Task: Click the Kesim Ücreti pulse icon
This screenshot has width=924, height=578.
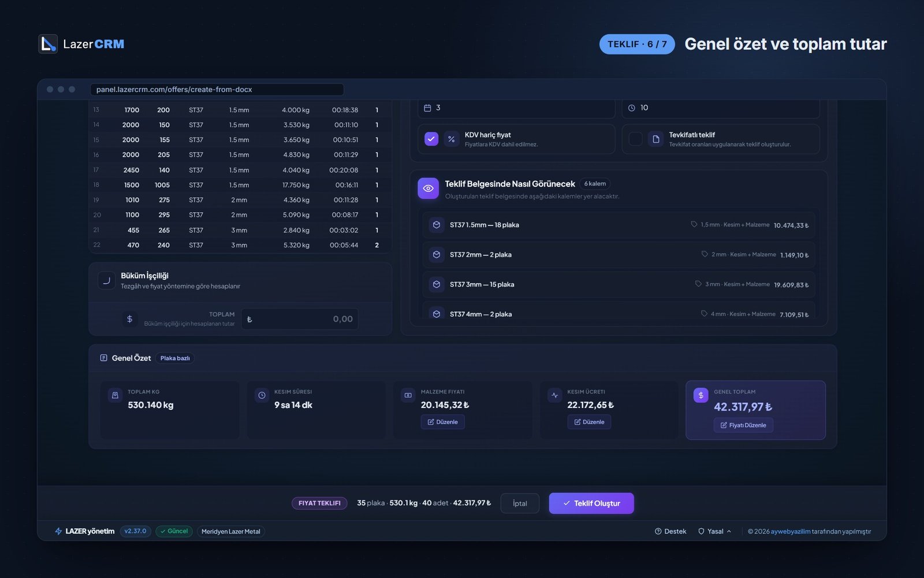Action: (x=554, y=395)
